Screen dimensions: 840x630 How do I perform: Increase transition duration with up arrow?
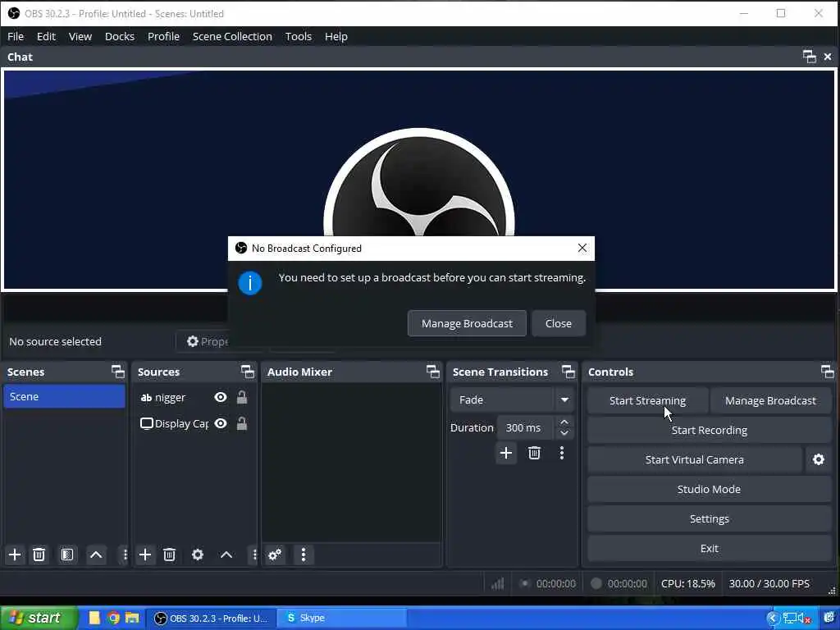point(564,422)
